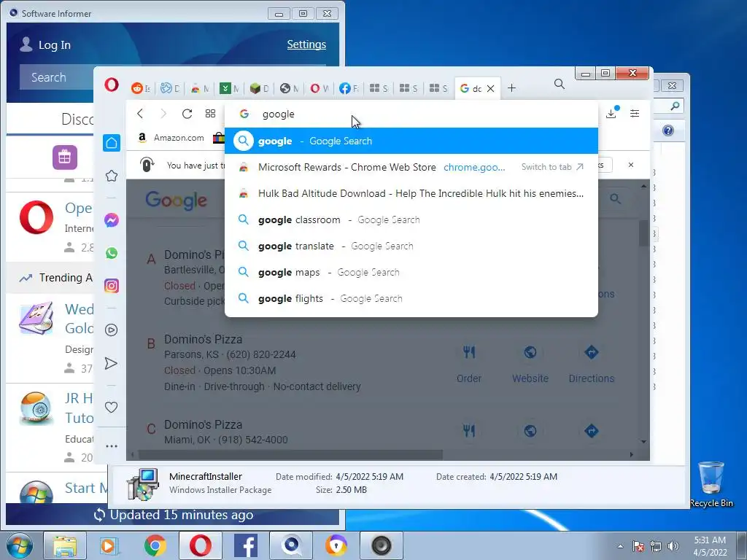
Task: Open Speed Dial start page grid
Action: (210, 113)
